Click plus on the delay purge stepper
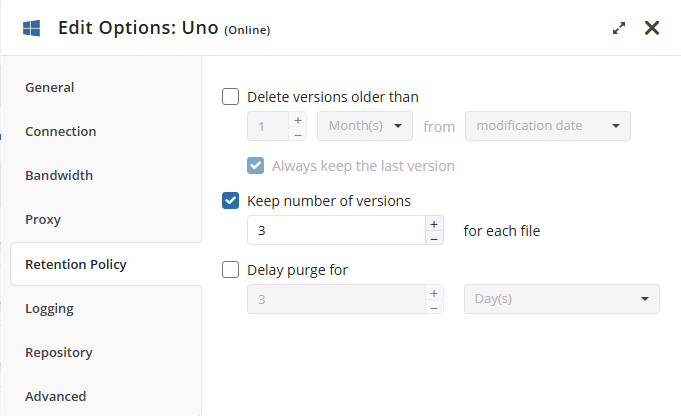The image size is (681, 416). (434, 293)
